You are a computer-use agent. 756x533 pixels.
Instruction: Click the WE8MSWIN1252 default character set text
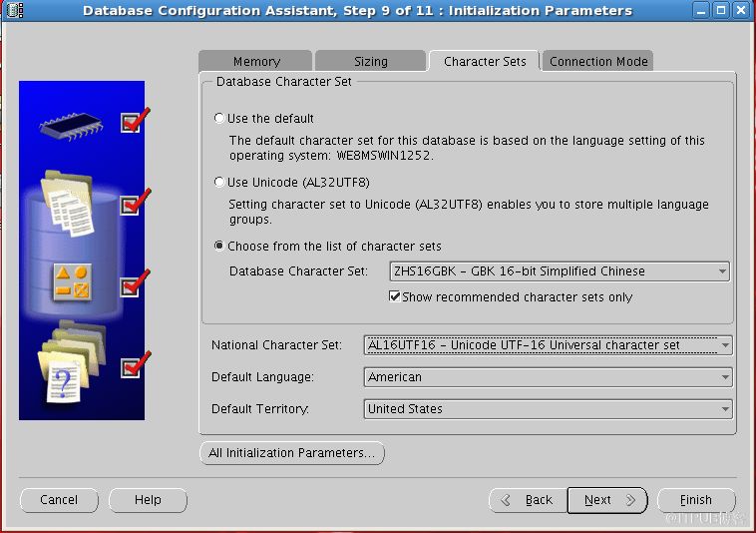click(x=385, y=156)
